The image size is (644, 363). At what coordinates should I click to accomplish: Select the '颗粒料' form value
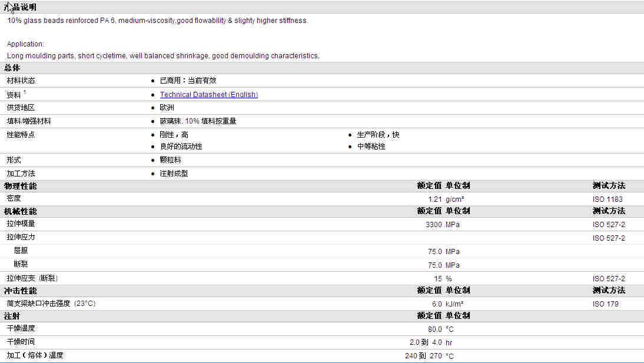click(171, 160)
